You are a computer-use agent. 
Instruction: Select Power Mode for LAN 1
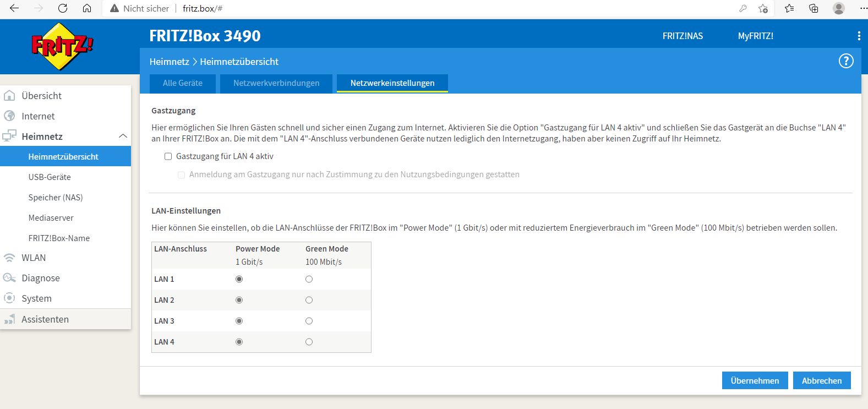pyautogui.click(x=239, y=279)
